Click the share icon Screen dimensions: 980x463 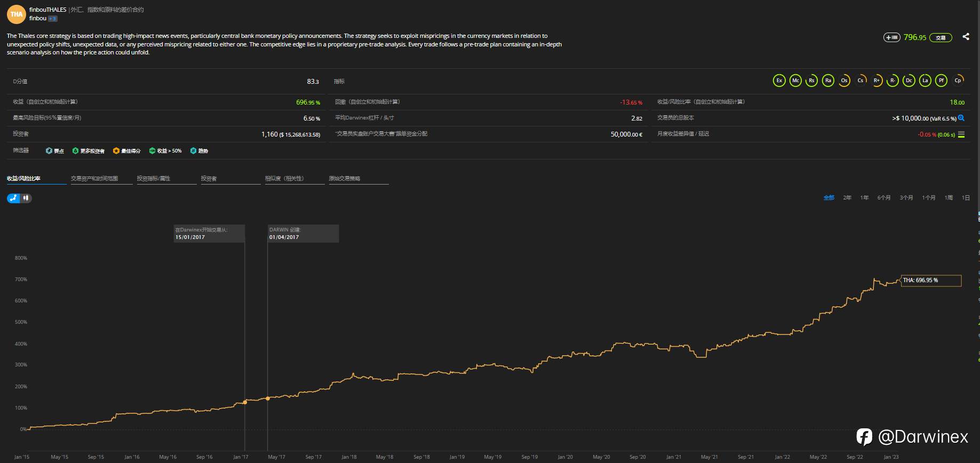(x=966, y=37)
